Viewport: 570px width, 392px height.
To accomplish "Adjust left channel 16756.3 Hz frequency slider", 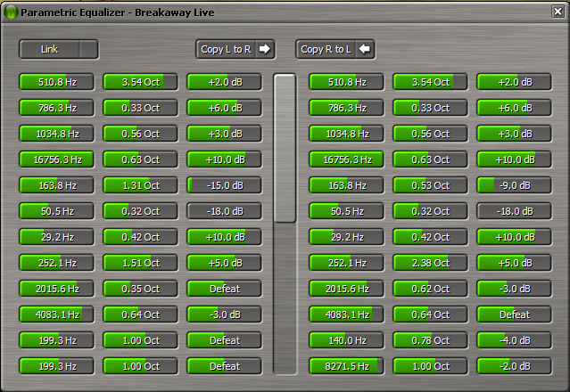I will pos(57,159).
